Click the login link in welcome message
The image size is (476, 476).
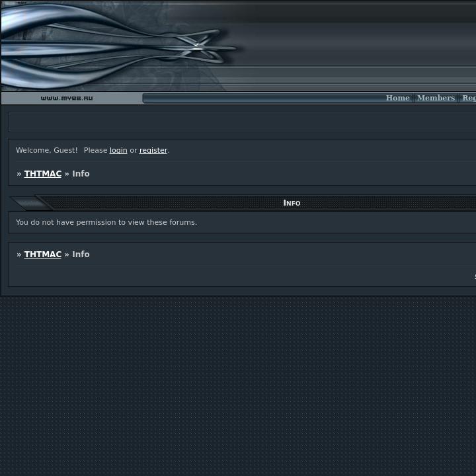pos(118,151)
